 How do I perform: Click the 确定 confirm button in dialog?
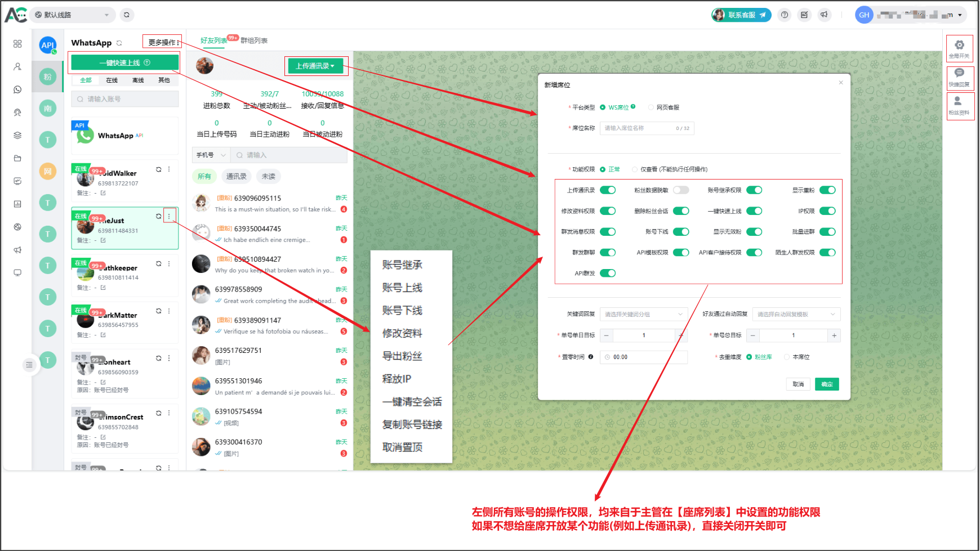(826, 384)
